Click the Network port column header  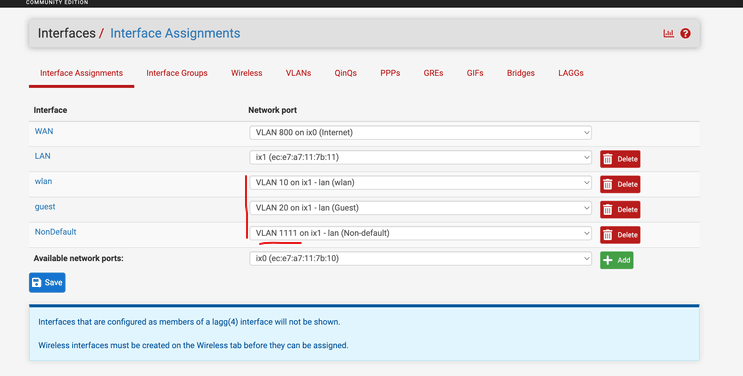272,110
